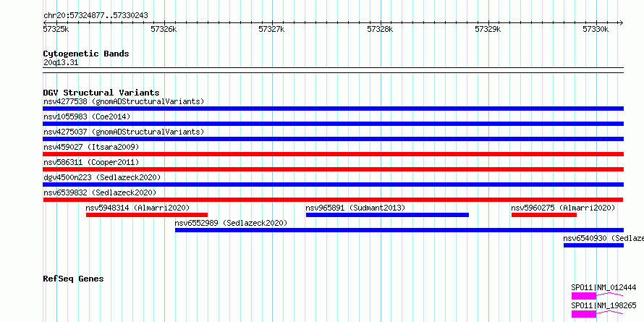Click the RefSeq Genes track title
The width and height of the screenshot is (644, 322).
click(73, 279)
